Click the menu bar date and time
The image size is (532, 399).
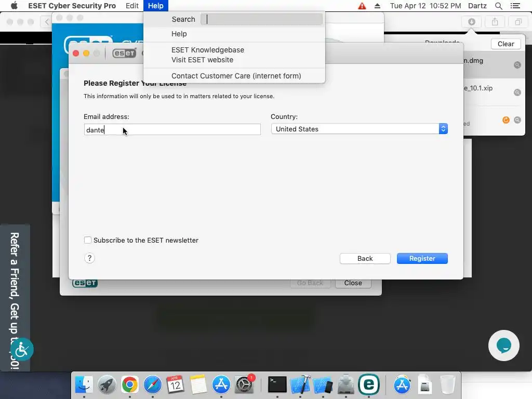coord(425,6)
